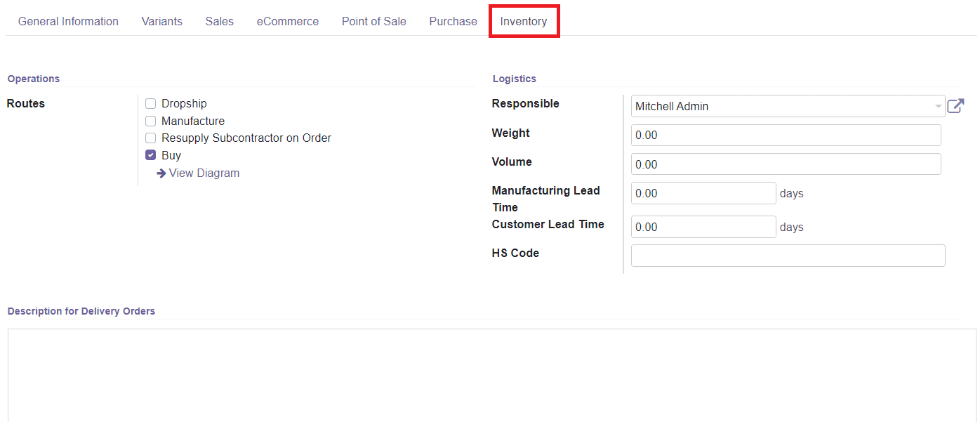Open the Responsible dropdown
Image resolution: width=980 pixels, height=422 pixels.
939,105
